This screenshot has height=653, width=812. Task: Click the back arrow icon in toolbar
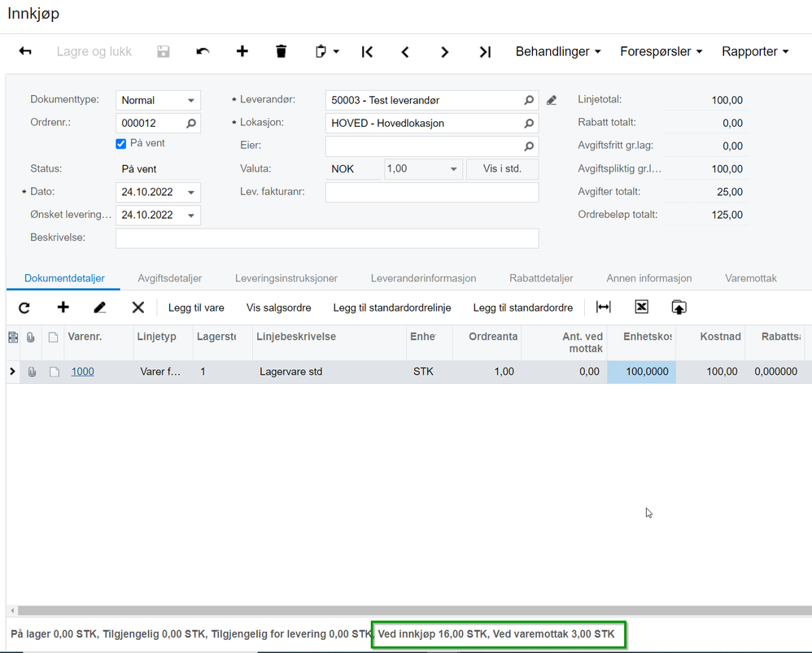[25, 51]
